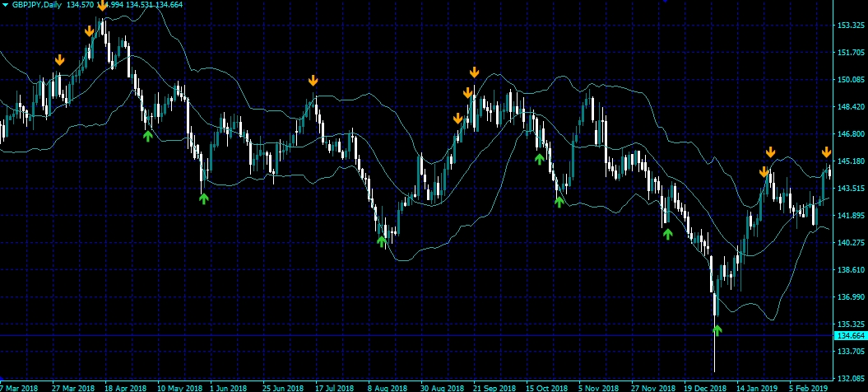Click the 151.705 price scale label
Image resolution: width=868 pixels, height=392 pixels.
pyautogui.click(x=851, y=53)
